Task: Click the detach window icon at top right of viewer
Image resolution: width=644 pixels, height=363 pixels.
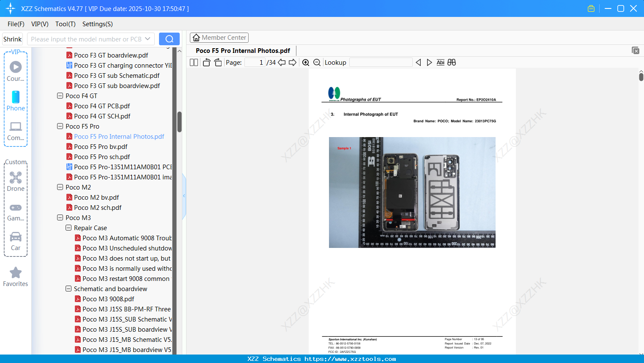Action: point(635,50)
